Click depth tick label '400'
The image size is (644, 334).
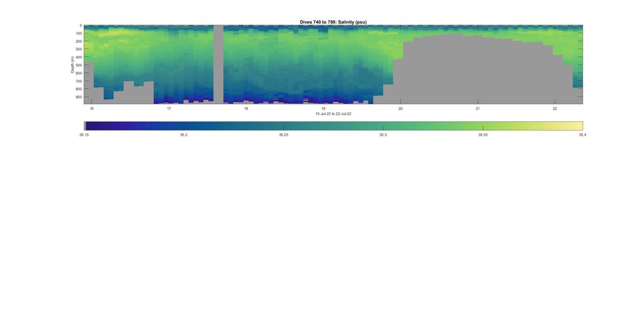(x=78, y=57)
